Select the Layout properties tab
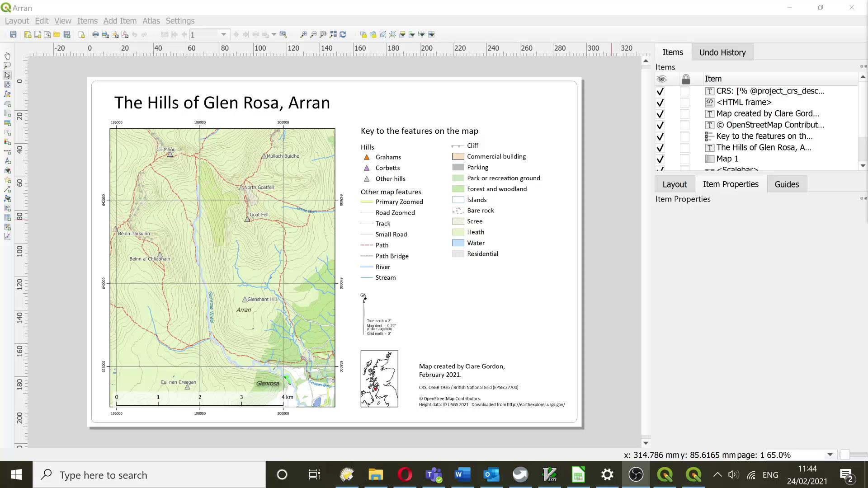The image size is (868, 488). click(674, 184)
